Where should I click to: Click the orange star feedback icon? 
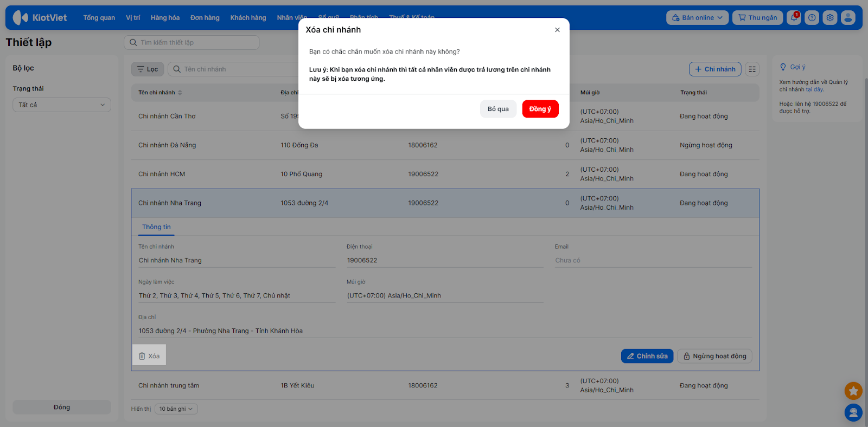[853, 390]
